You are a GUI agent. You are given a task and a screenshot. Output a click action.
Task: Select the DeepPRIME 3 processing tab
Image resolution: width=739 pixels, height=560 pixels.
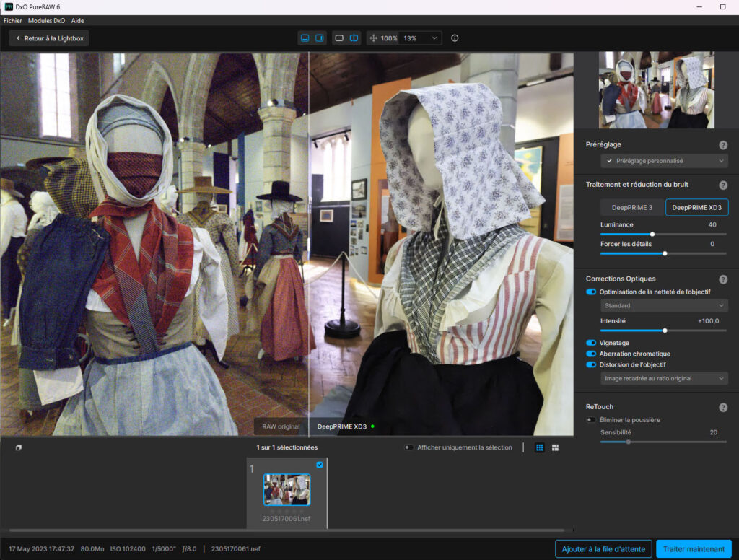coord(632,208)
